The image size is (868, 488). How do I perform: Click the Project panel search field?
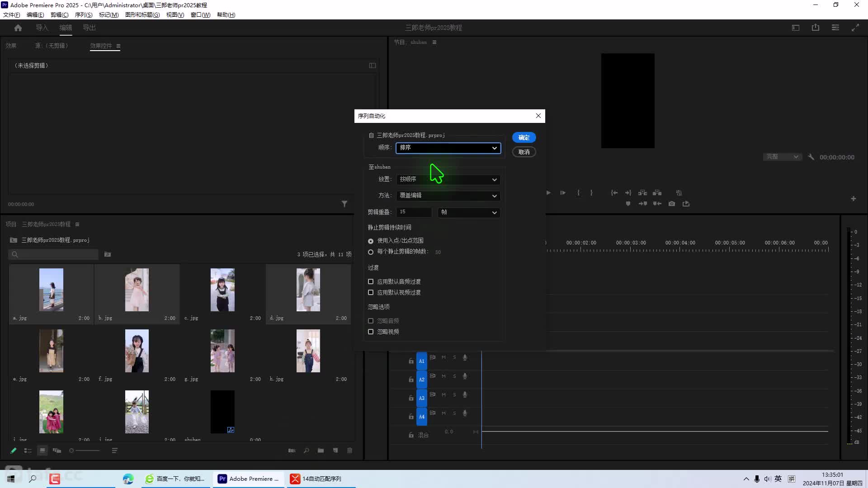[53, 254]
